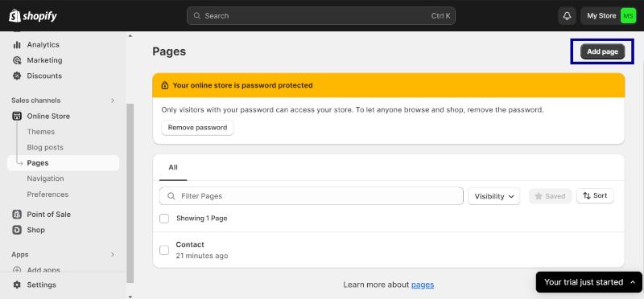The height and width of the screenshot is (299, 644).
Task: Click the sidebar scrollbar
Action: [130, 193]
